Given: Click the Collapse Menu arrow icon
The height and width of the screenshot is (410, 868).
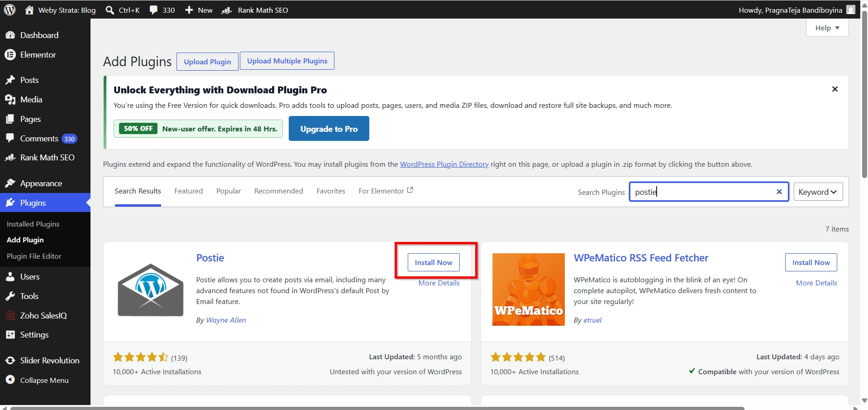Looking at the screenshot, I should click(10, 380).
